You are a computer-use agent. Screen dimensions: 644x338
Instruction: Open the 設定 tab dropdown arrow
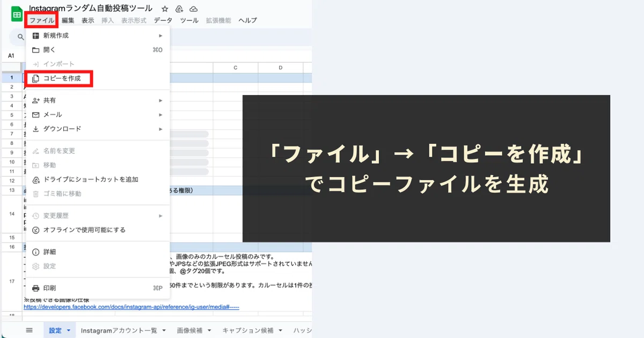pyautogui.click(x=69, y=330)
